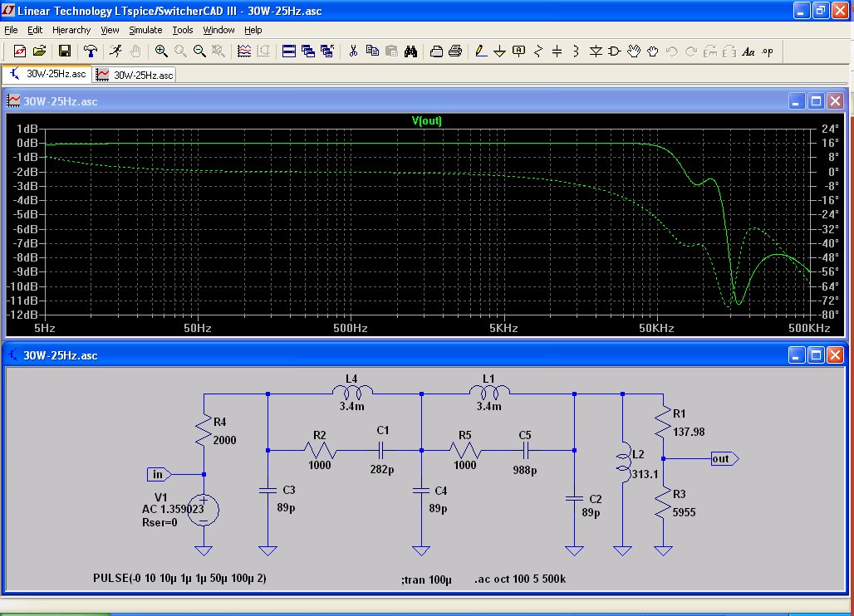Open the Control Panel hammer icon
The image size is (854, 616).
pyautogui.click(x=89, y=51)
